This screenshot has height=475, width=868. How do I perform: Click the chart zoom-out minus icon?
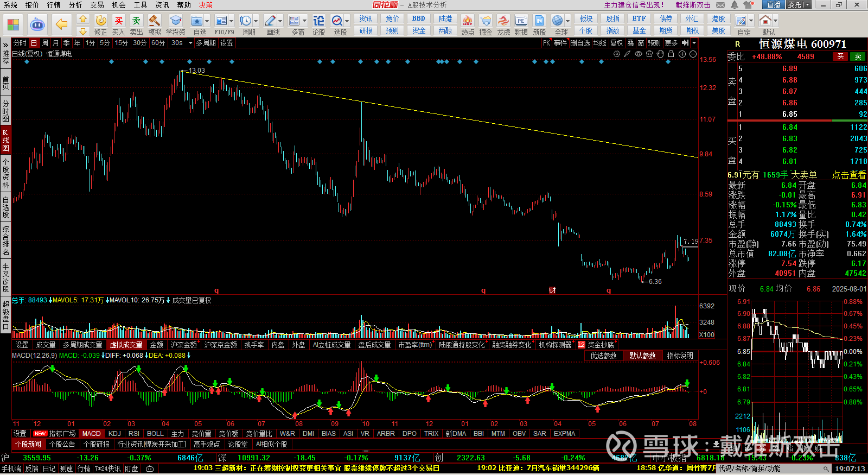[x=693, y=54]
